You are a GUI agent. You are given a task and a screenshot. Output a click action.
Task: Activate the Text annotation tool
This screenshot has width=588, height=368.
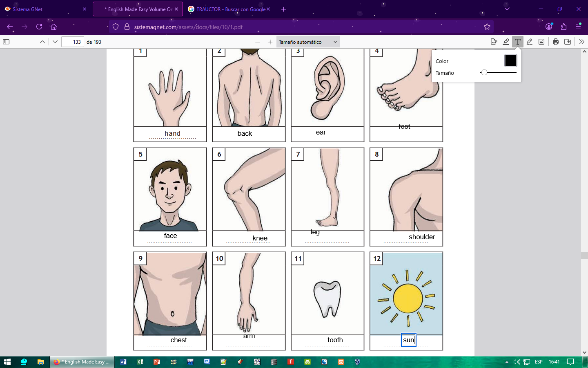[518, 42]
